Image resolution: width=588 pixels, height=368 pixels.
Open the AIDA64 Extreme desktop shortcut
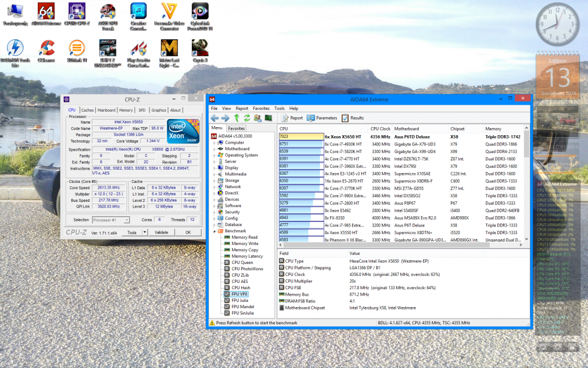46,15
